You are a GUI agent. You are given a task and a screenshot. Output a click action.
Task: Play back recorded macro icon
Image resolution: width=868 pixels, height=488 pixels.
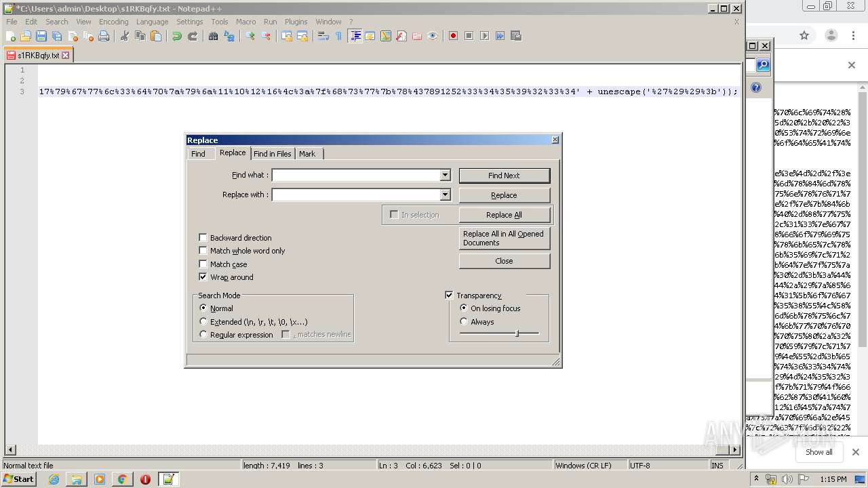pos(484,36)
